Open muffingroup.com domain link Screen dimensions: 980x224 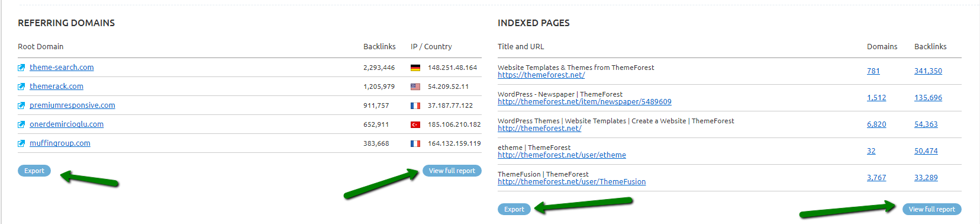[x=60, y=143]
